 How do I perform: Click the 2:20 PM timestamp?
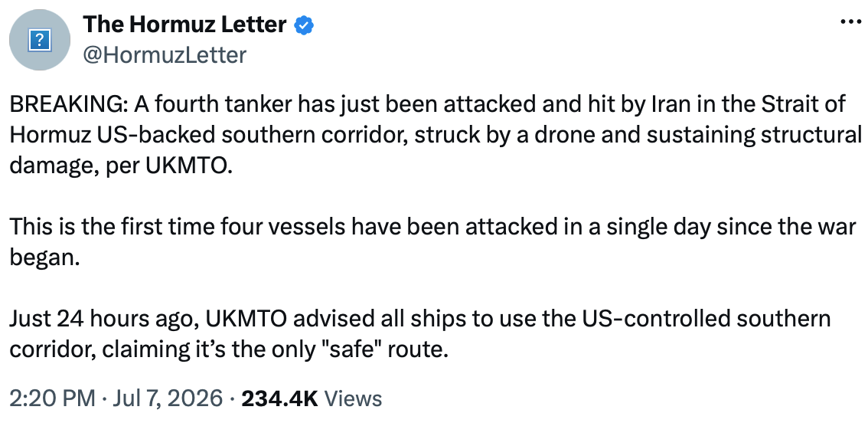pyautogui.click(x=53, y=398)
